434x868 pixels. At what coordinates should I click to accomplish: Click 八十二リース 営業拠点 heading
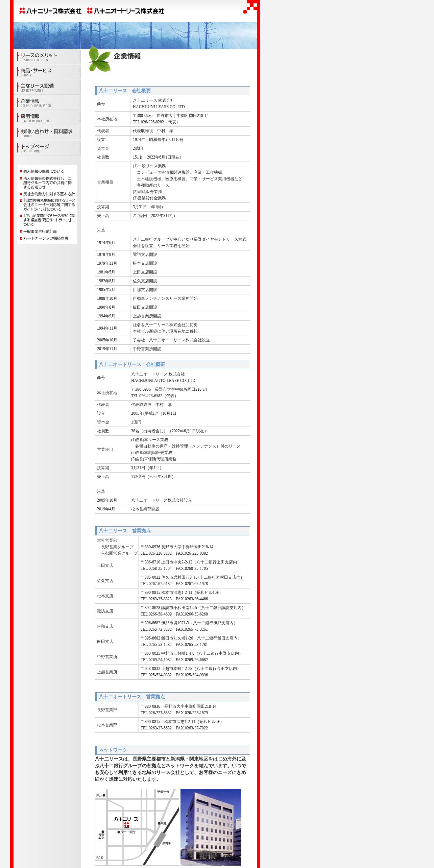(x=172, y=531)
